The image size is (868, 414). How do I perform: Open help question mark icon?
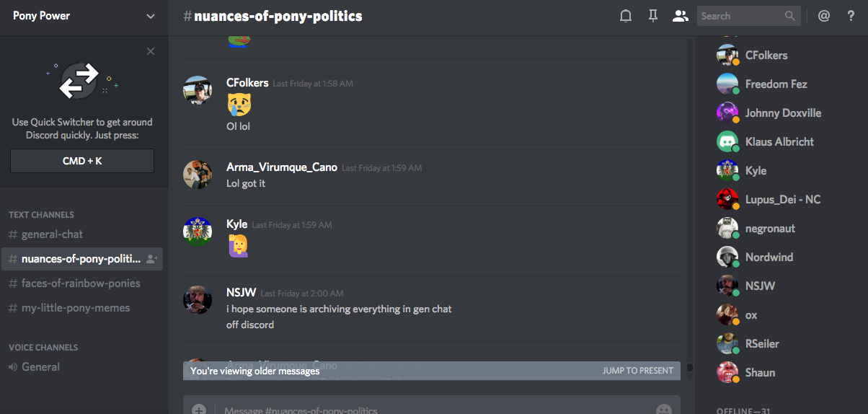point(851,16)
